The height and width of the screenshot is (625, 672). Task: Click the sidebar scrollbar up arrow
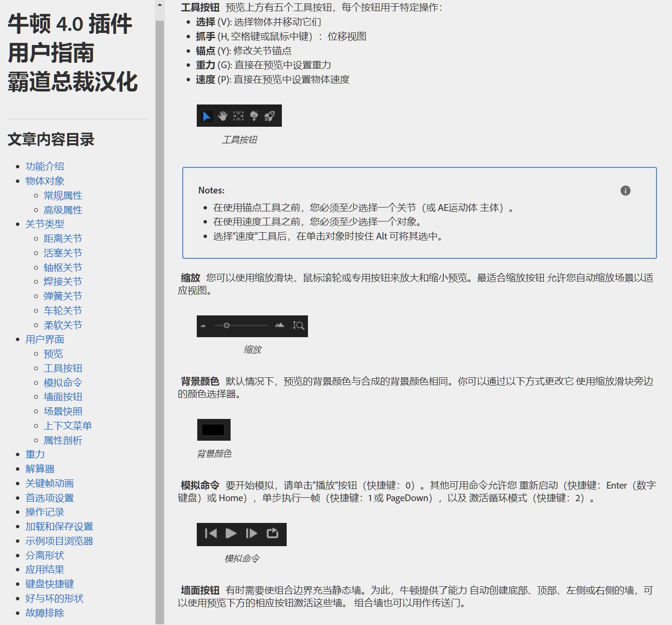(x=160, y=5)
